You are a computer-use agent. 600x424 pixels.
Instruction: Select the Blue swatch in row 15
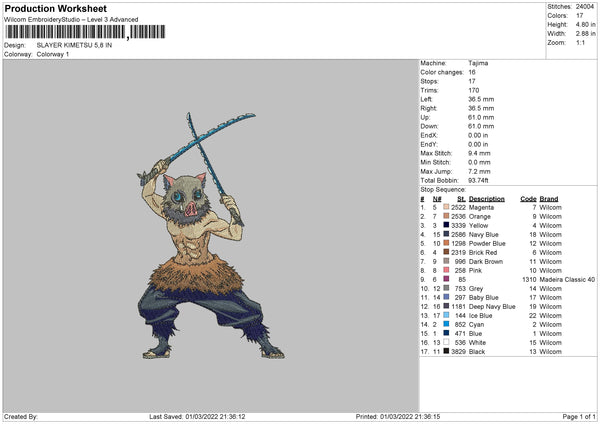click(x=446, y=333)
